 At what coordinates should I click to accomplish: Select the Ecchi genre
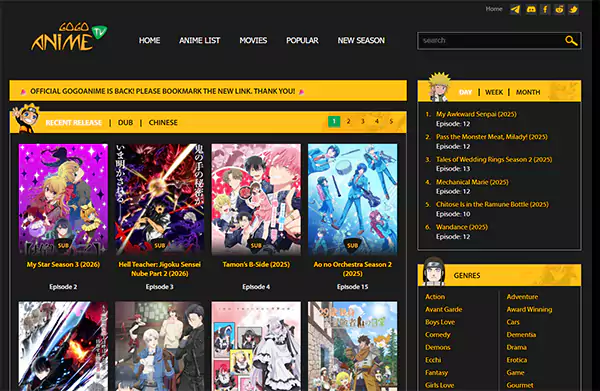coord(433,360)
